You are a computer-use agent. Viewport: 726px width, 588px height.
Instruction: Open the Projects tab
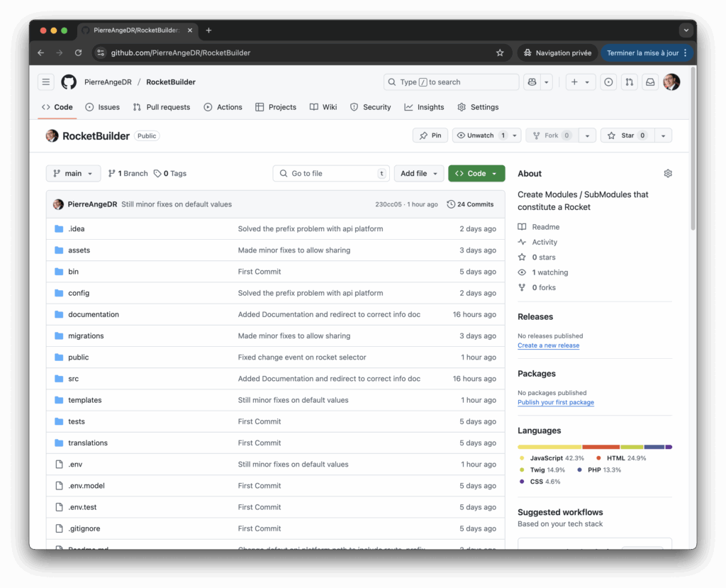point(276,107)
